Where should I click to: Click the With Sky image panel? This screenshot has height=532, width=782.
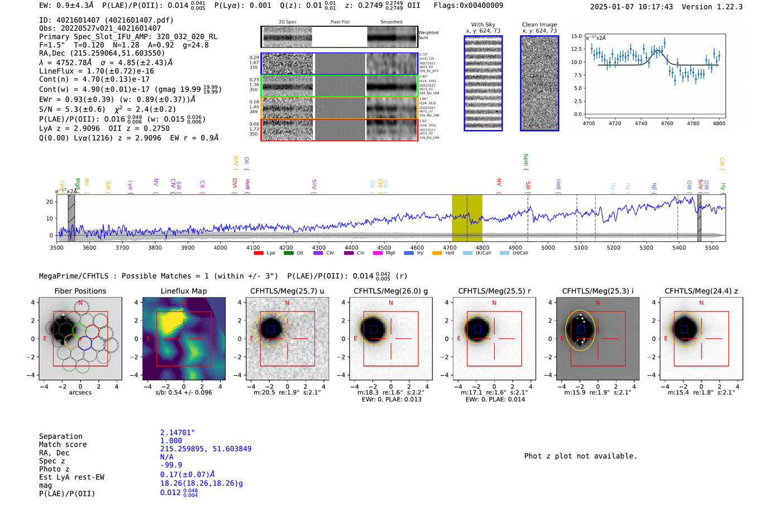(x=483, y=83)
